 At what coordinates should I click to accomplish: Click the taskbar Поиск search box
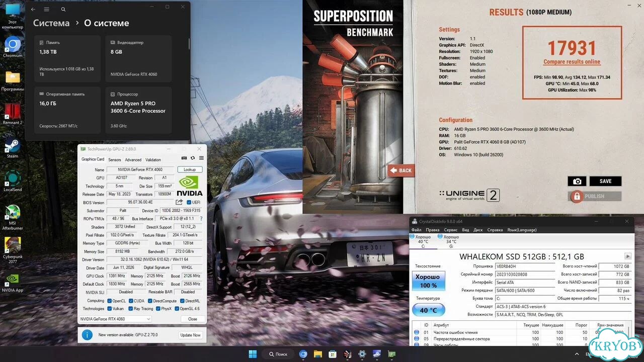(278, 354)
